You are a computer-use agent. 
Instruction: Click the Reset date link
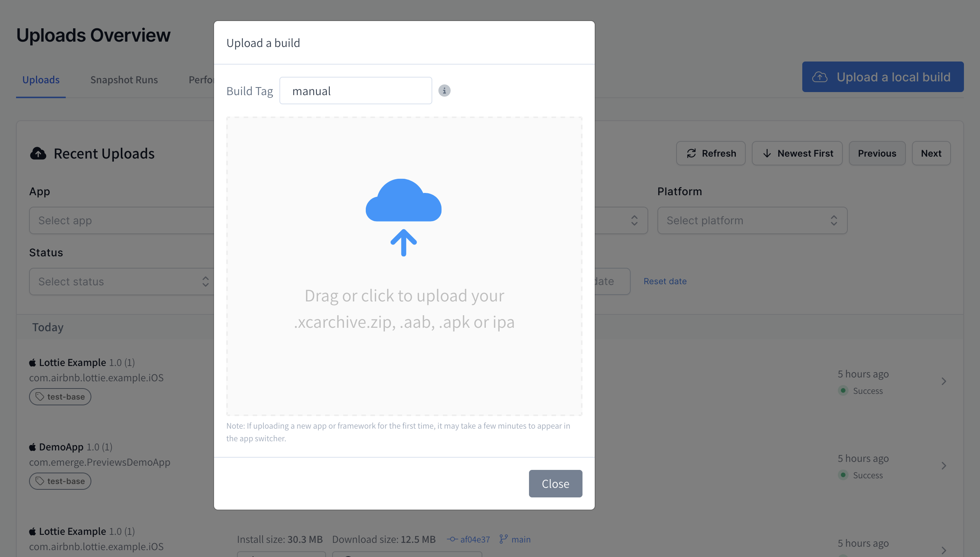(665, 281)
